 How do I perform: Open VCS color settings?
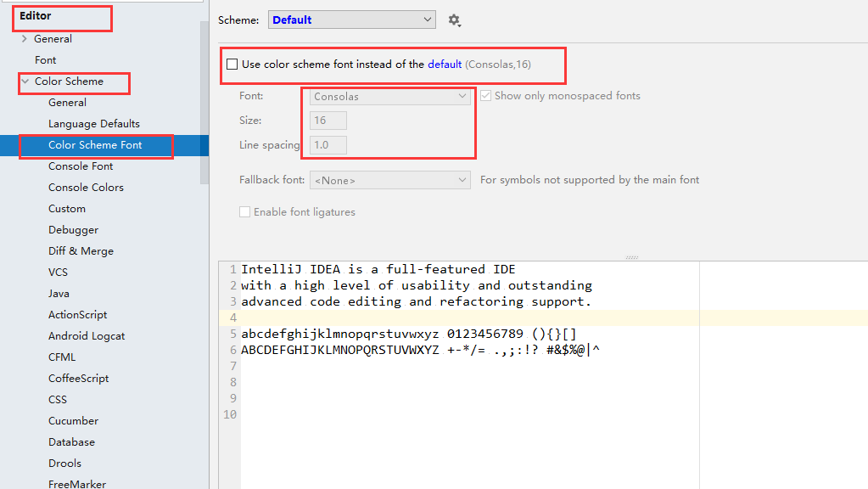[59, 273]
